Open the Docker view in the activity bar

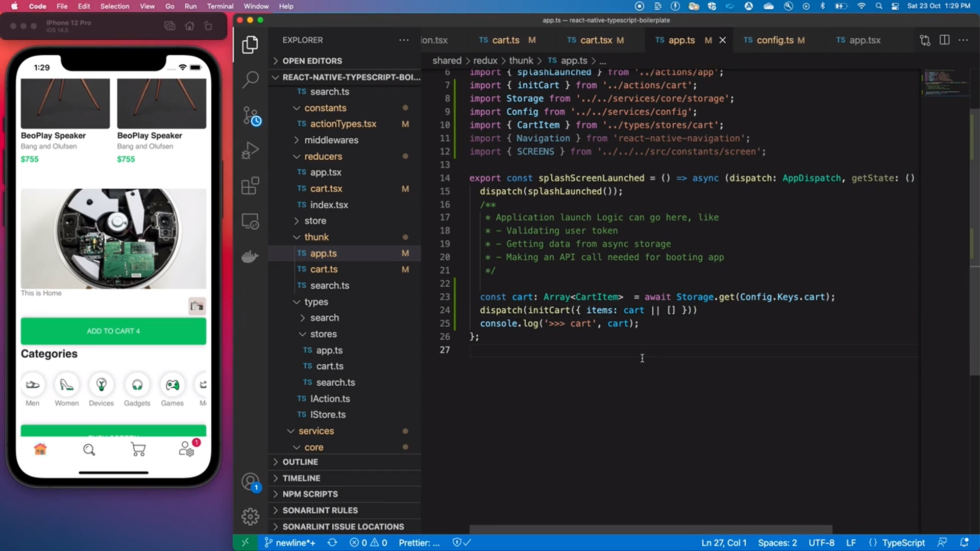[249, 257]
